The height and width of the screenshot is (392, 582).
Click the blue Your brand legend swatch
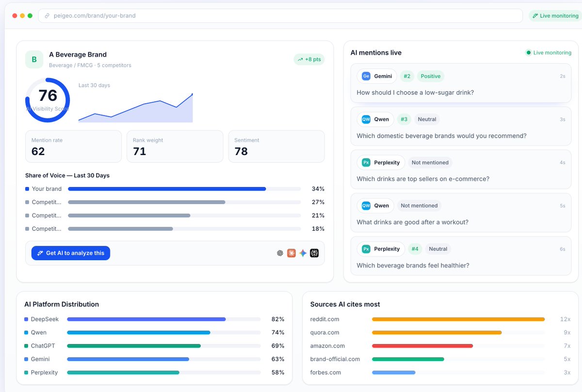pos(27,189)
